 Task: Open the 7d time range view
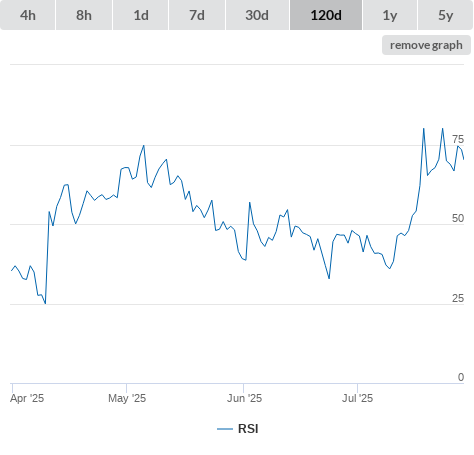(x=197, y=15)
